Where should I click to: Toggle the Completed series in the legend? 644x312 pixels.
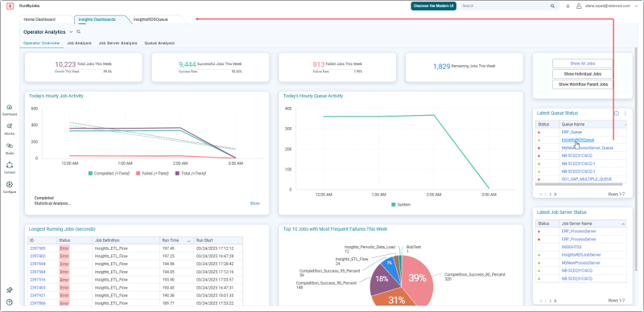pyautogui.click(x=109, y=173)
